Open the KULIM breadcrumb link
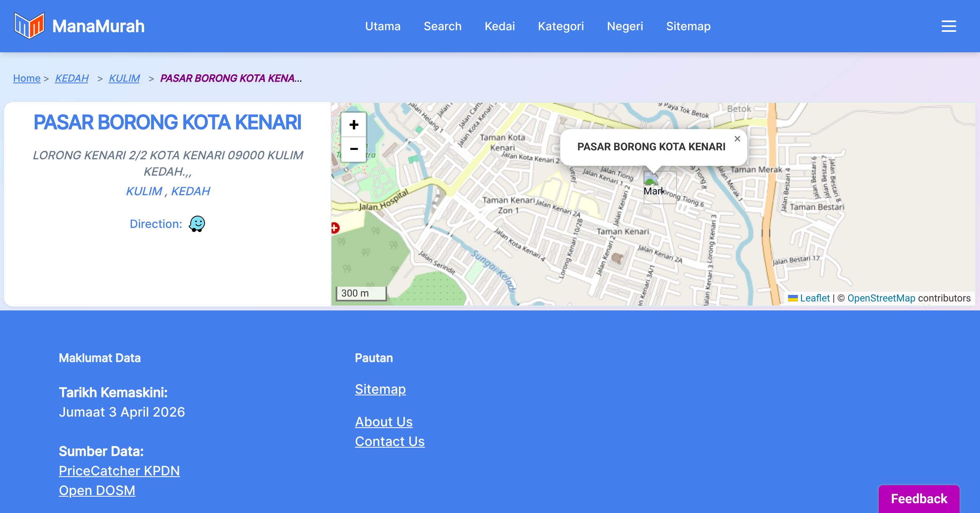The height and width of the screenshot is (513, 980). [124, 78]
